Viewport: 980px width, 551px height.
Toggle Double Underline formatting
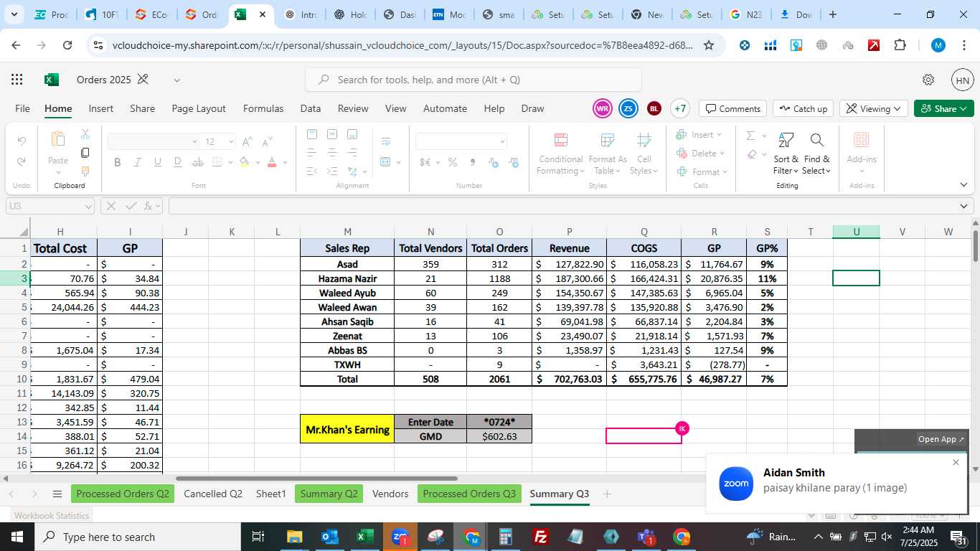coord(178,162)
